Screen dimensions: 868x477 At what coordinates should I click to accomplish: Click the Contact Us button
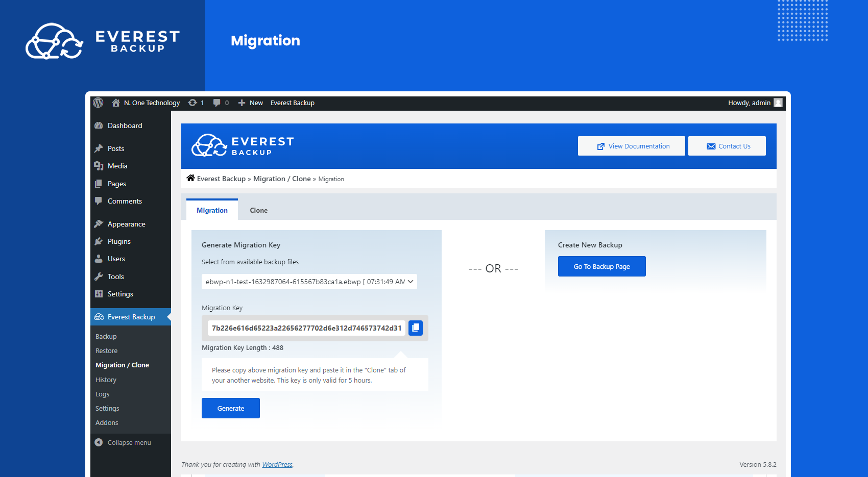(x=727, y=146)
